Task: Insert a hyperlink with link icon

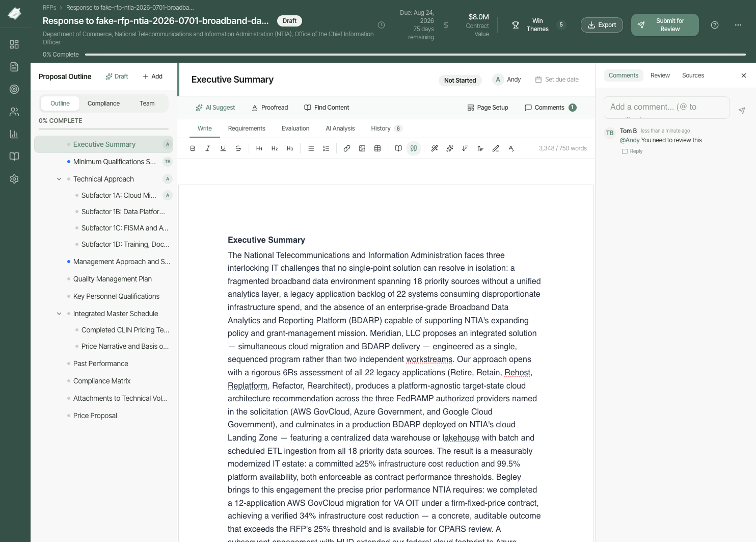Action: coord(347,148)
